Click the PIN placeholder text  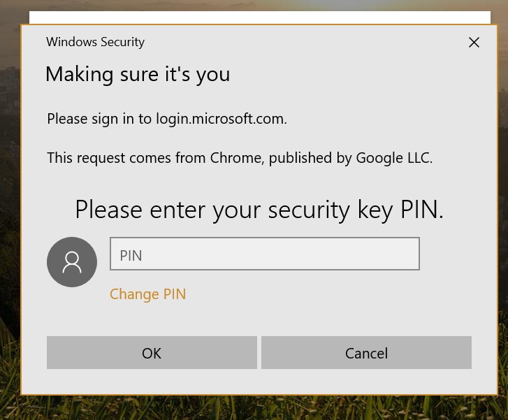tap(131, 256)
